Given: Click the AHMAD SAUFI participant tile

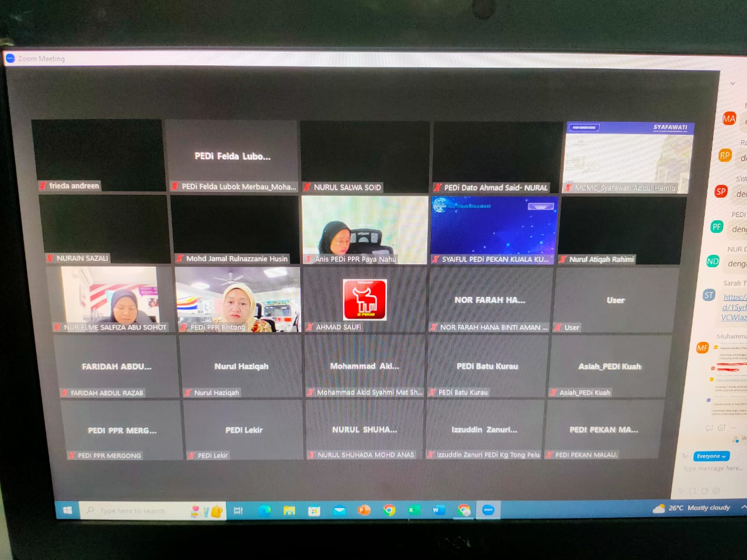Looking at the screenshot, I should tap(365, 299).
